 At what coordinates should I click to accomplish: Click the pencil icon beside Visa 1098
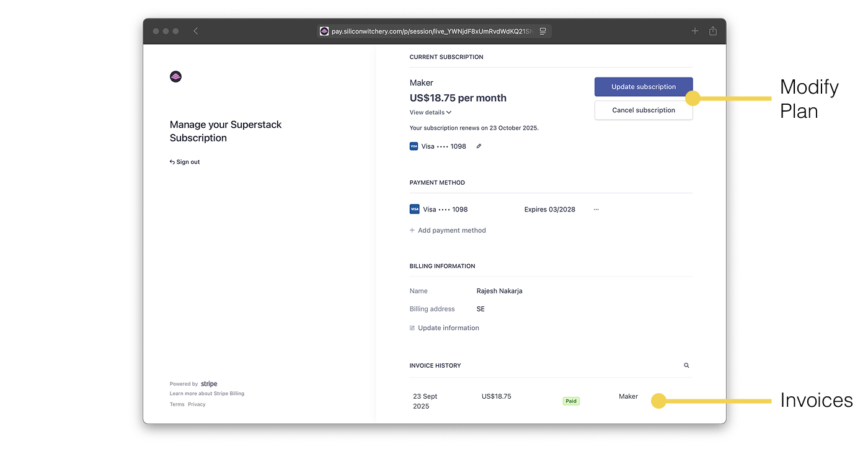[x=479, y=146]
